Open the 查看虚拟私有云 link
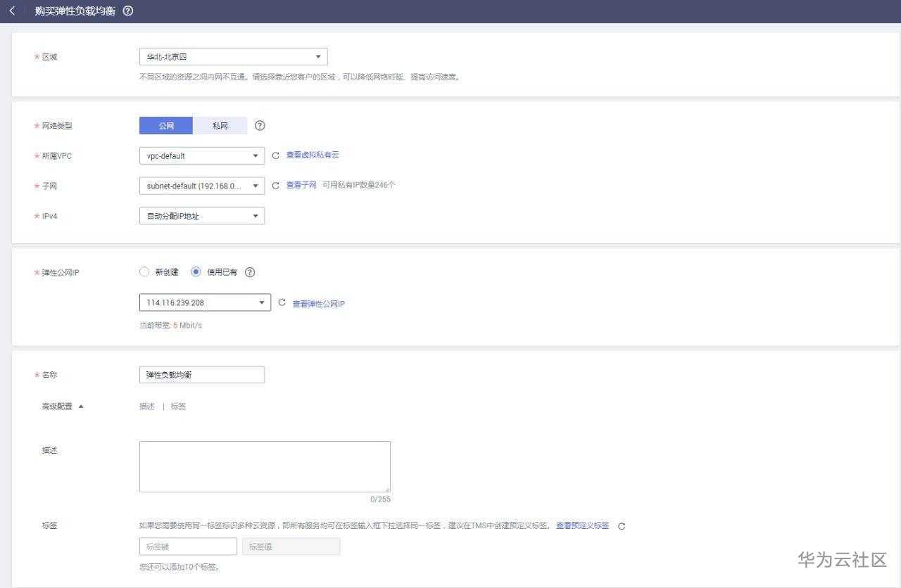Screen dimensions: 901x588 [312, 155]
